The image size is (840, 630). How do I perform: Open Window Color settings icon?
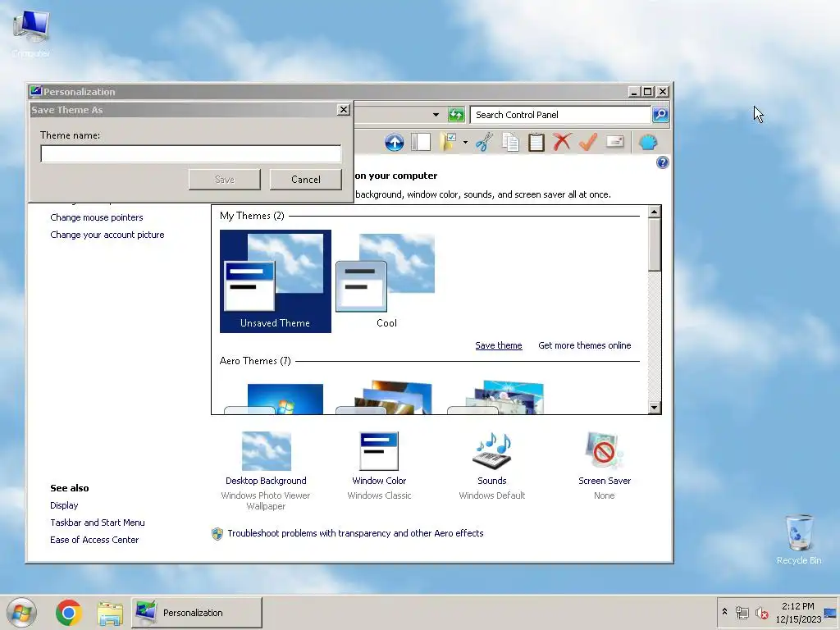[x=379, y=451]
